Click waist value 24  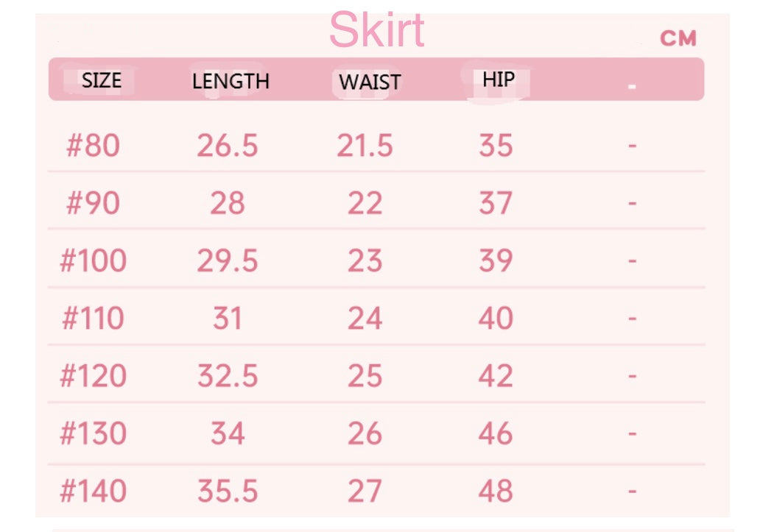[365, 319]
